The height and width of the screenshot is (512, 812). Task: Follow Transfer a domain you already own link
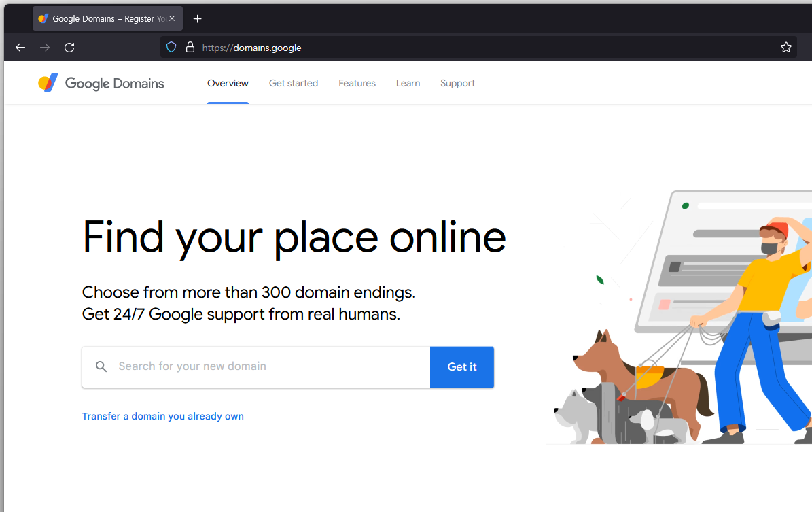click(162, 417)
